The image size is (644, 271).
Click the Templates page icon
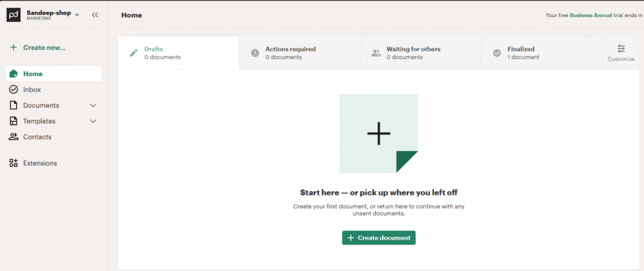pyautogui.click(x=14, y=121)
